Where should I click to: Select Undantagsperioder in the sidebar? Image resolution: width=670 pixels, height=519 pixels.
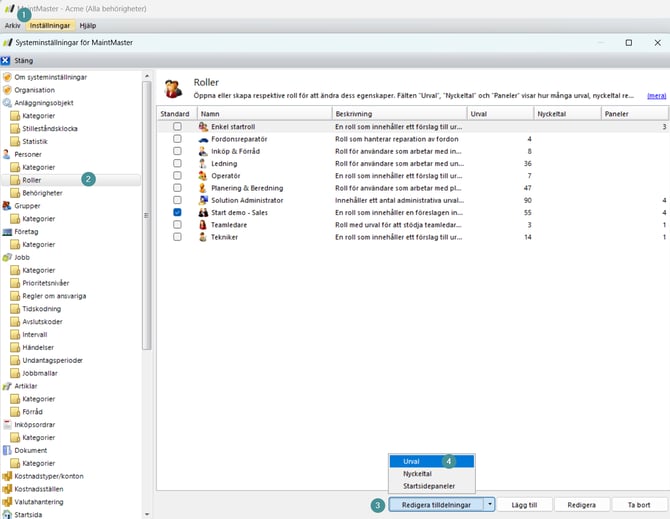53,361
